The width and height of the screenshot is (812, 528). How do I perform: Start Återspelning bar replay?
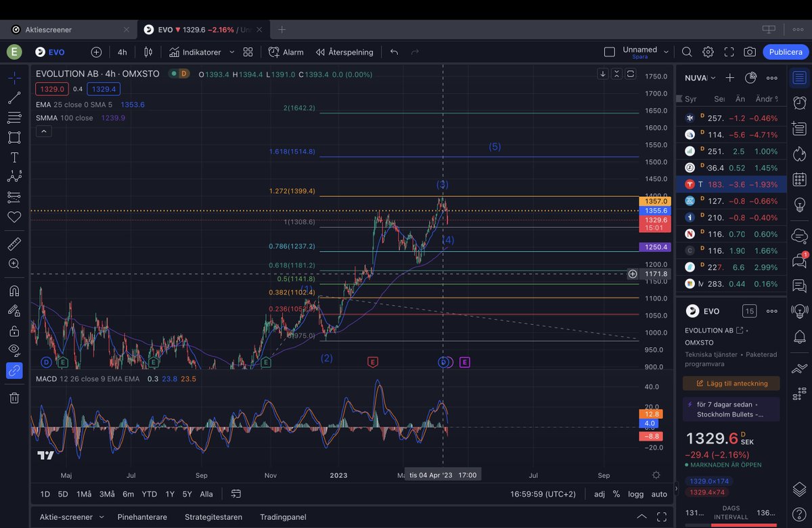344,52
